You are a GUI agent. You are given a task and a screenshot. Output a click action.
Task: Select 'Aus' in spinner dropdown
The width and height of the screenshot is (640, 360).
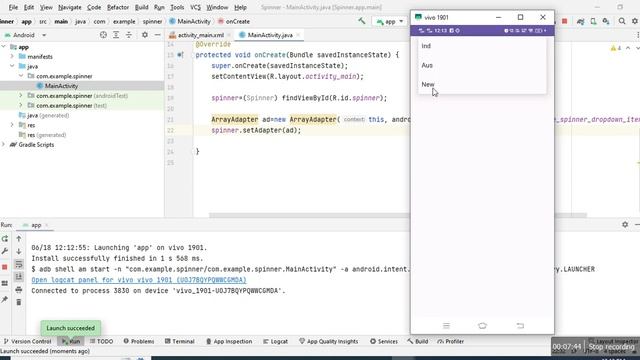(482, 65)
